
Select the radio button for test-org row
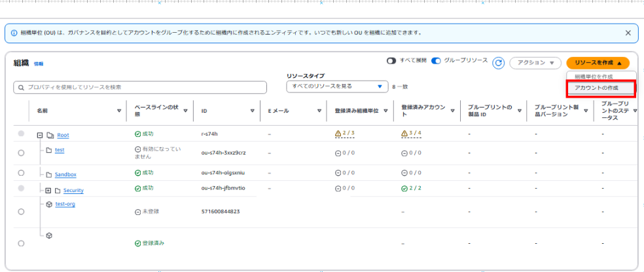click(21, 212)
